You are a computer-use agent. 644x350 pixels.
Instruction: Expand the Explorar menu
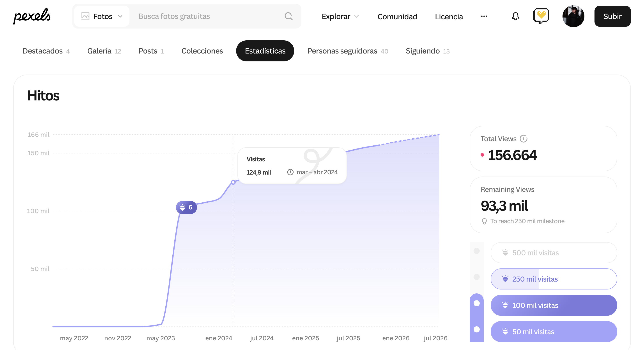click(340, 16)
